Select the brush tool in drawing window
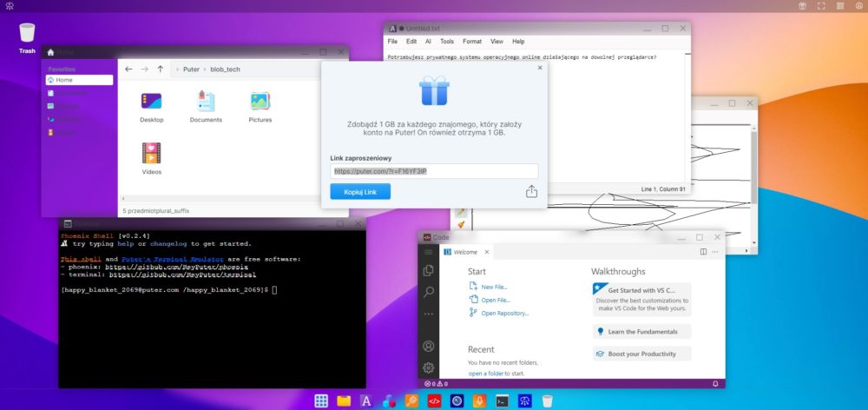 461,225
